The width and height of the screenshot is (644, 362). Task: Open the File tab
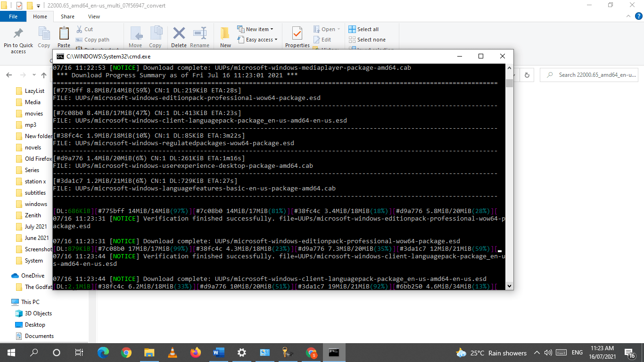point(13,16)
